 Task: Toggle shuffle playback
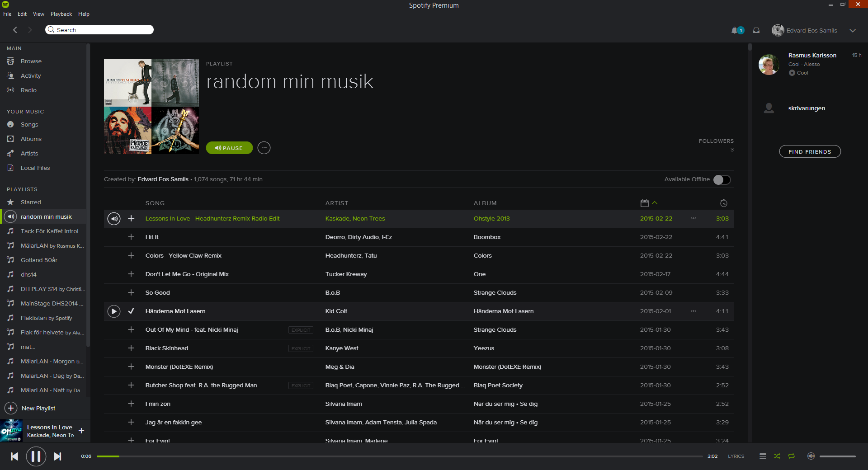click(777, 456)
